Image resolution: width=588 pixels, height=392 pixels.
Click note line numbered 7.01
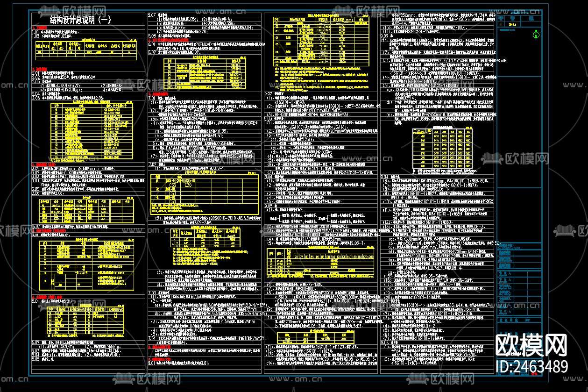[163, 99]
